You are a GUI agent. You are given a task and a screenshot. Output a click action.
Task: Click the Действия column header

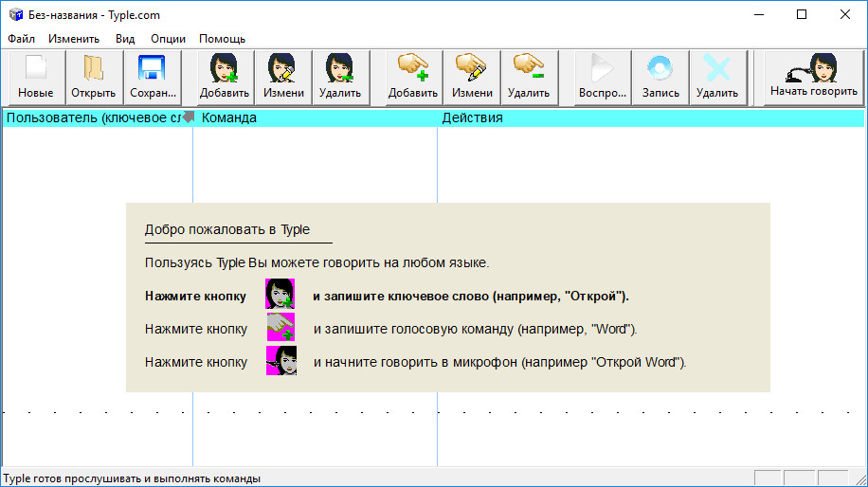[x=651, y=117]
